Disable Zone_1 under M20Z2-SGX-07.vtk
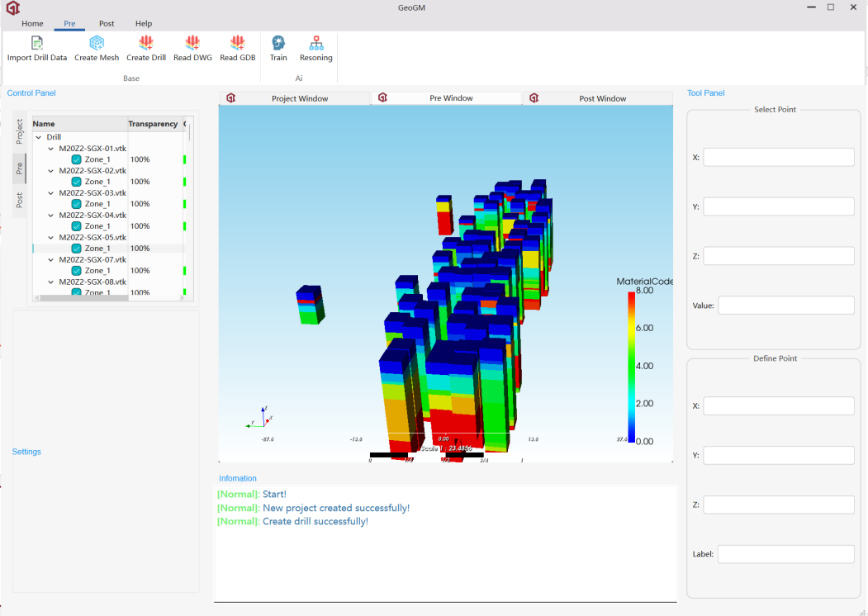The height and width of the screenshot is (616, 868). 76,271
